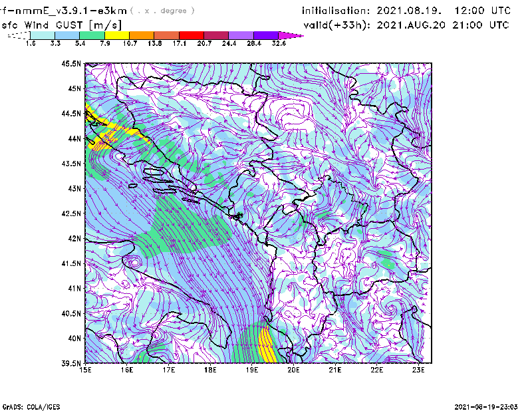Click the 45.5N latitude label
The image size is (532, 411).
point(71,63)
